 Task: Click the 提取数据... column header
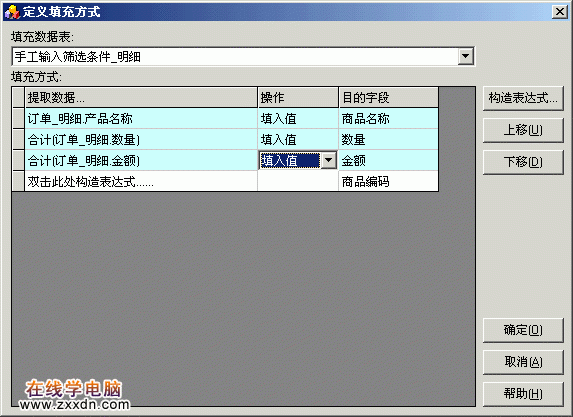point(141,98)
